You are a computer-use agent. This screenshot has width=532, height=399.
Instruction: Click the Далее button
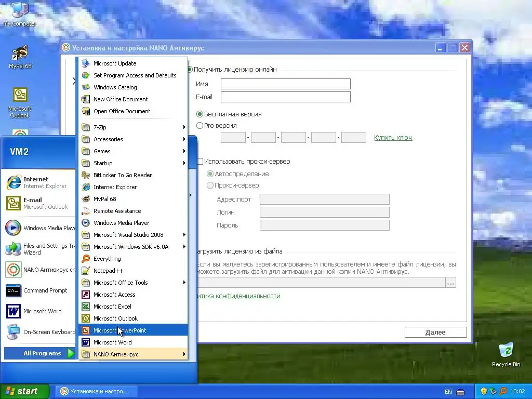point(436,332)
